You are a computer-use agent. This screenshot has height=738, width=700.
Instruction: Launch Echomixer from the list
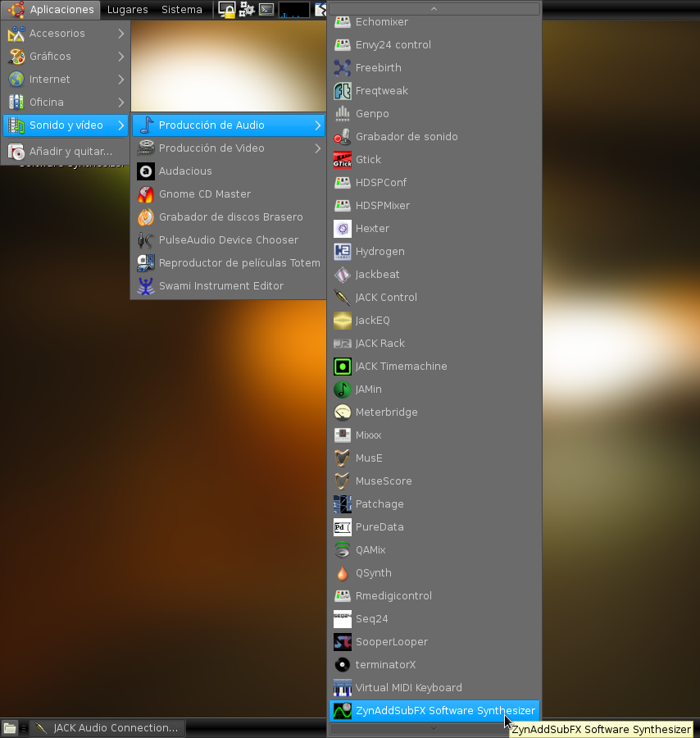434,22
